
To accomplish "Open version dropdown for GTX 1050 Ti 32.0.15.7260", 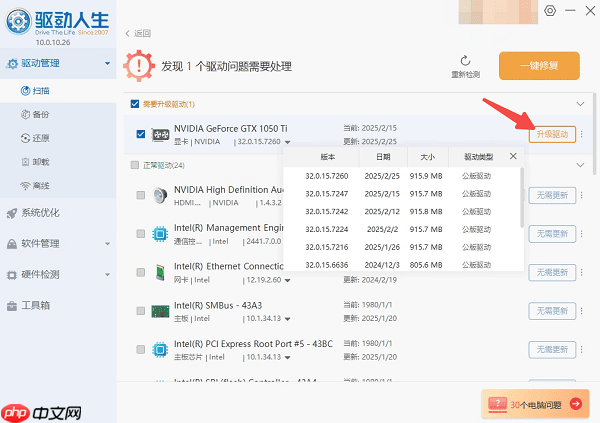I will [x=287, y=142].
